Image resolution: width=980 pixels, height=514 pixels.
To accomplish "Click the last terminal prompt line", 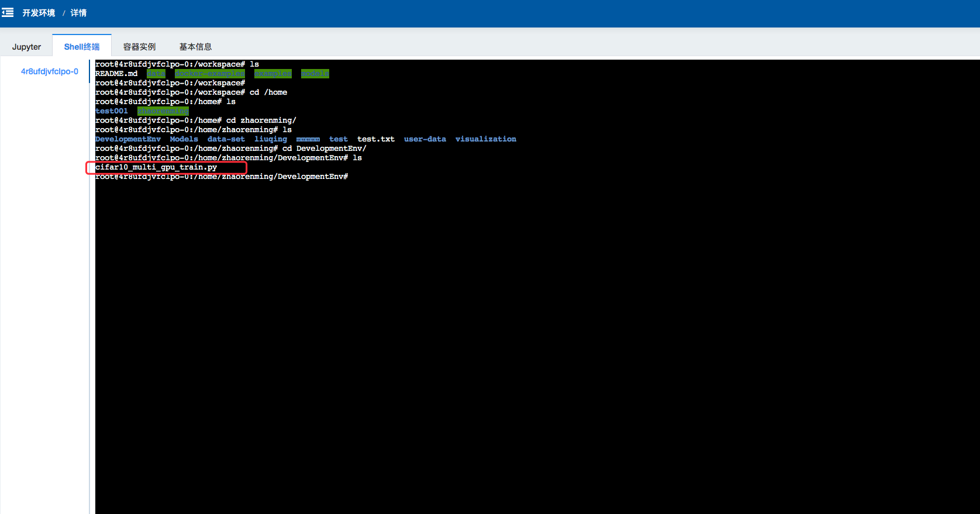I will coord(222,177).
